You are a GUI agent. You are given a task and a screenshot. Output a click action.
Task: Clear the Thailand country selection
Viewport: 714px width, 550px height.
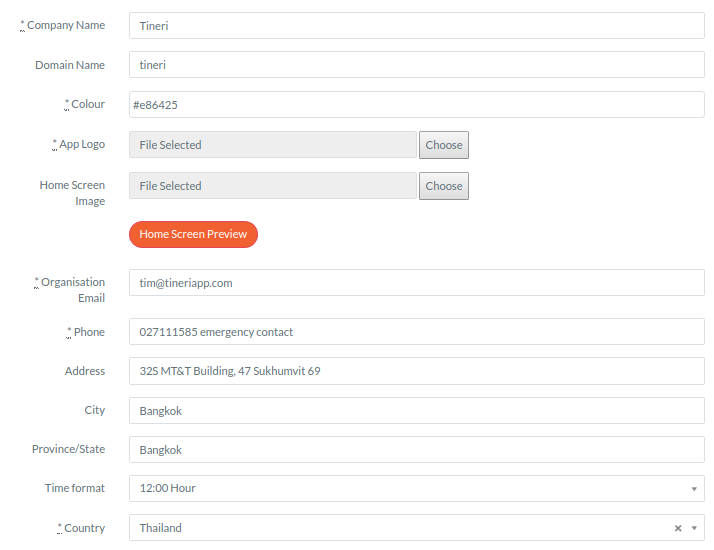coord(678,528)
